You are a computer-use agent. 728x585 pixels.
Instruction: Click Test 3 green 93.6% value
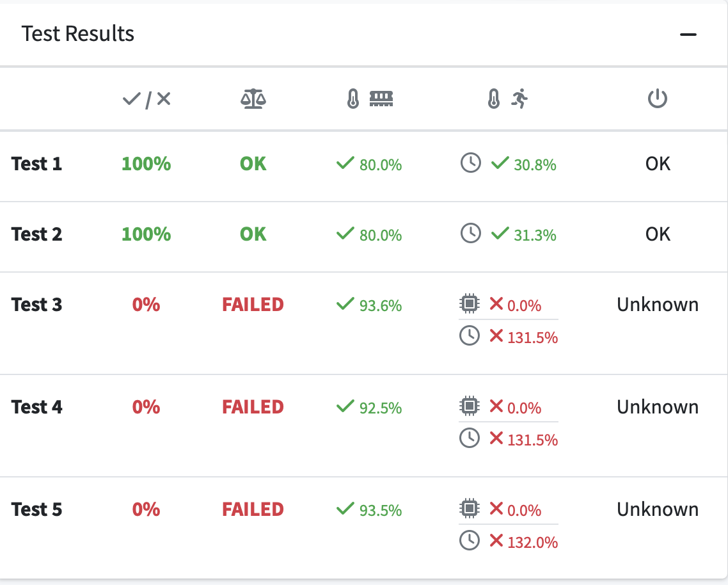click(380, 305)
